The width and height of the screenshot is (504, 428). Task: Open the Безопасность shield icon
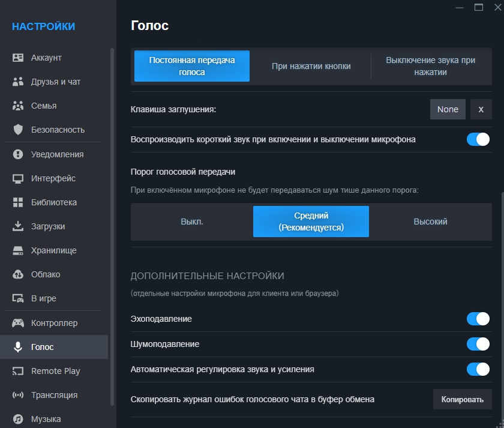click(18, 130)
